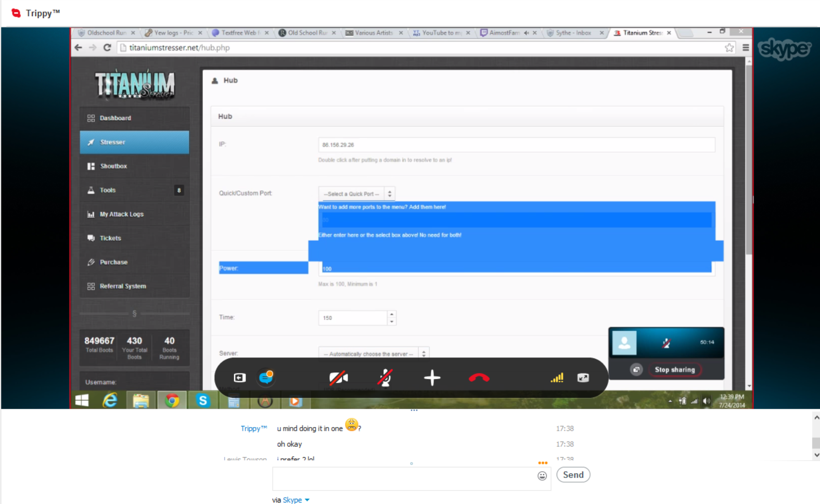This screenshot has width=820, height=504.
Task: Switch to the Yew logs tab
Action: 173,33
